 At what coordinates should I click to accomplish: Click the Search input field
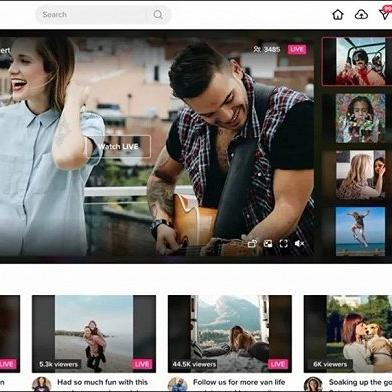click(103, 15)
